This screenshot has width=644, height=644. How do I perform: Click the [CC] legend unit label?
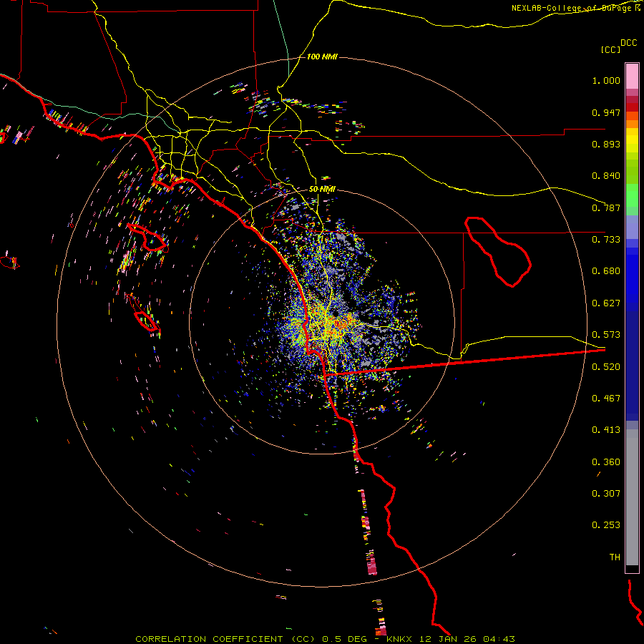point(610,49)
